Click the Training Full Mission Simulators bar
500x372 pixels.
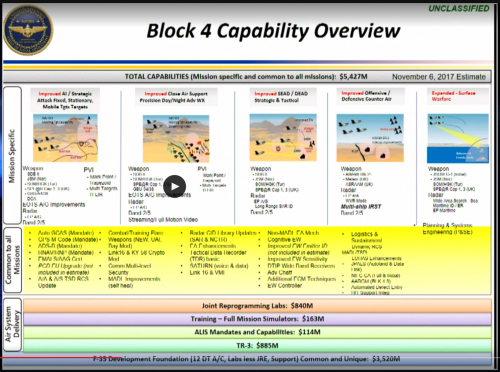coord(257,319)
